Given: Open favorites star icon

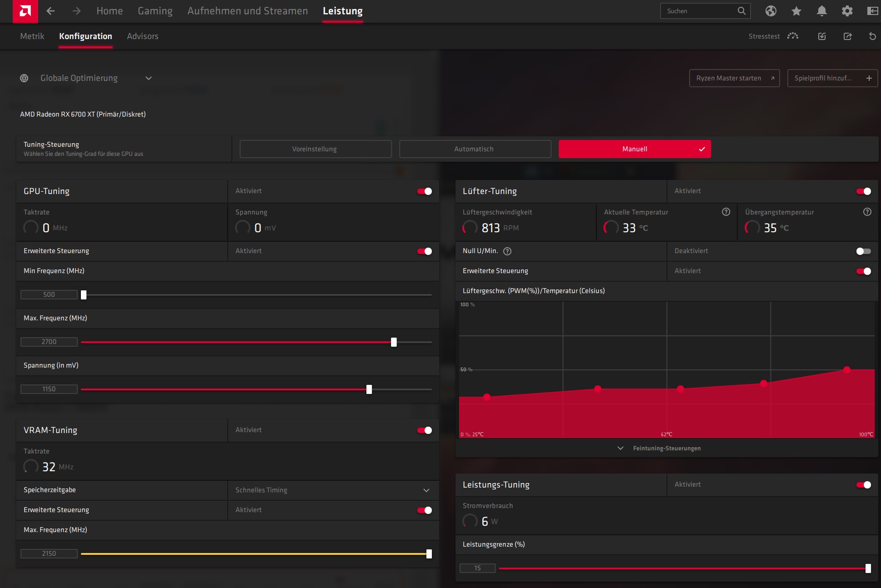Looking at the screenshot, I should [x=796, y=11].
